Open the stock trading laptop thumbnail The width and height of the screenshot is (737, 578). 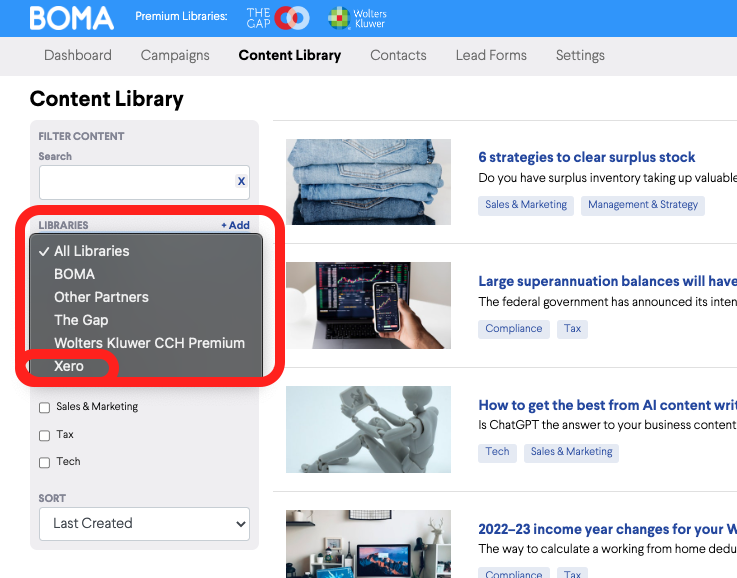368,305
